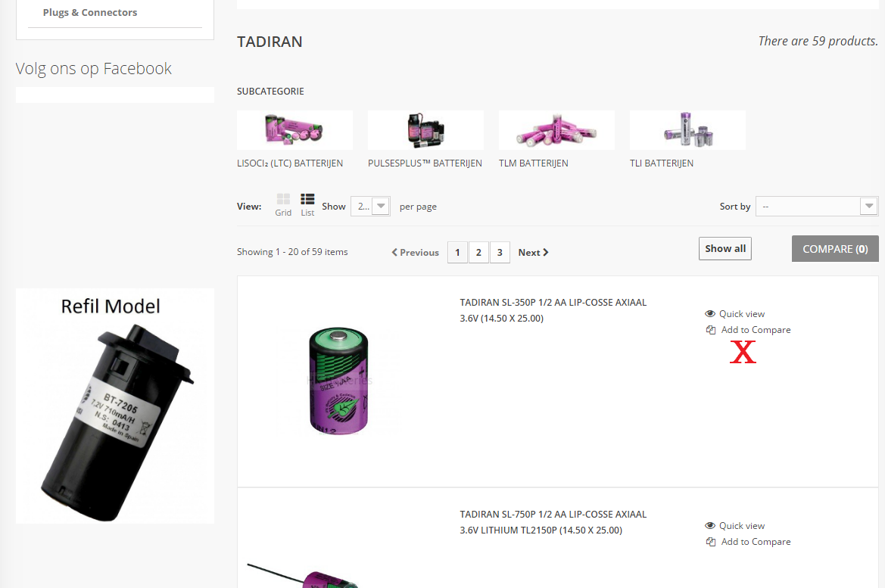The image size is (885, 588).
Task: Open TADIRAN SL-350P product title
Action: click(x=553, y=310)
